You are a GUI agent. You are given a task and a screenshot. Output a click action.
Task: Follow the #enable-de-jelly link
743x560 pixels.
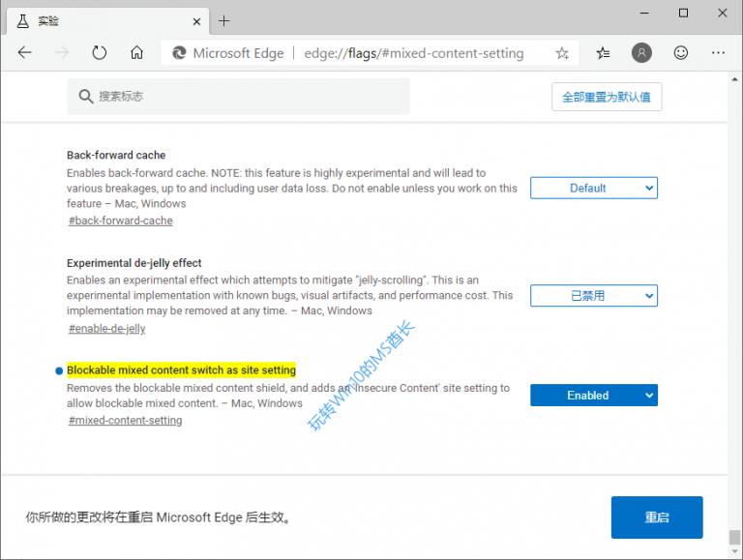[107, 328]
